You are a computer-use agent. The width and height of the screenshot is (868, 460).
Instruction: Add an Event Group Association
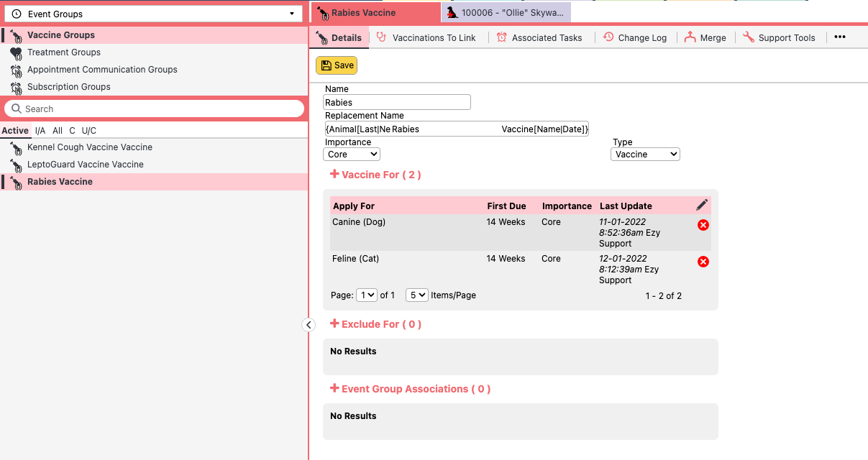pyautogui.click(x=334, y=388)
